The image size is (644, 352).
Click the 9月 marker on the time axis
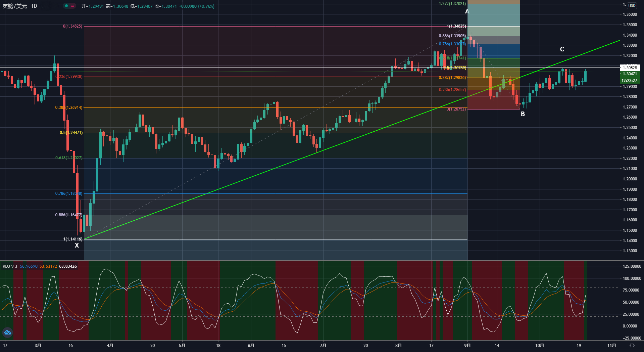[467, 346]
